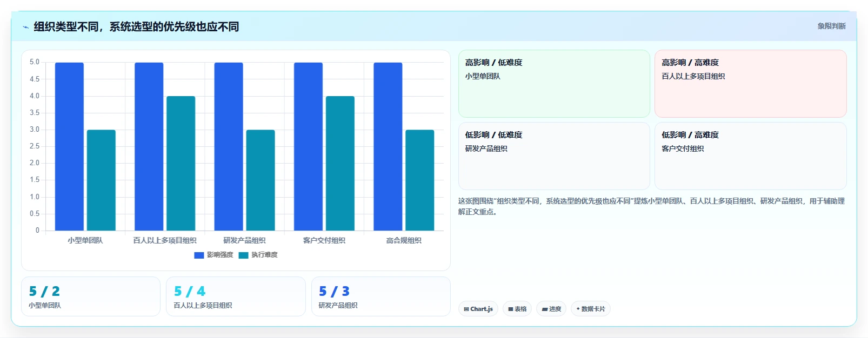Click the blue 影响强度 bar for 小型单团队

(x=69, y=146)
